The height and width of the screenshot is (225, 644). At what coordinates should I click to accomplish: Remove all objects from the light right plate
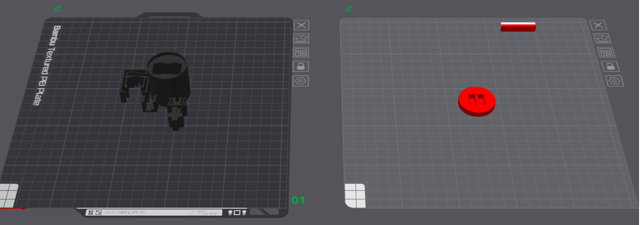(x=598, y=25)
